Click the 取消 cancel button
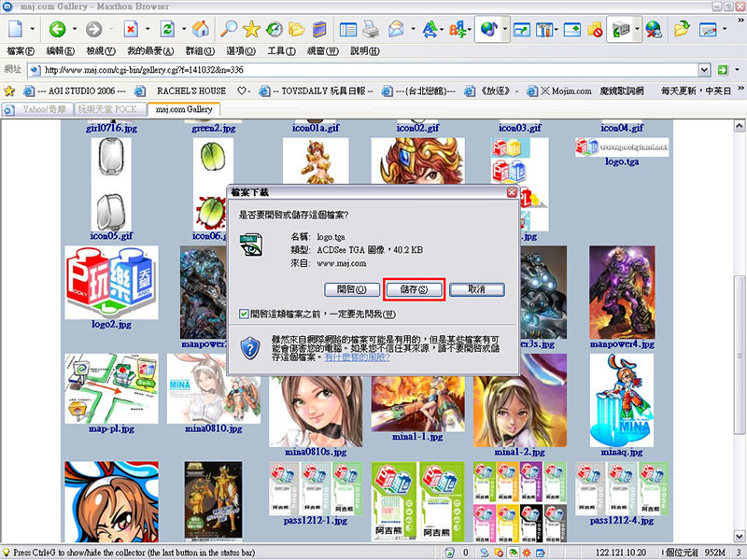 (x=476, y=290)
